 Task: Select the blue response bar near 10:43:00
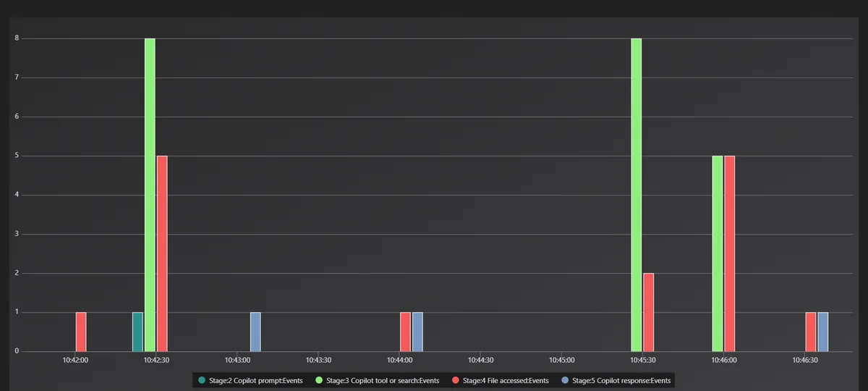[255, 332]
